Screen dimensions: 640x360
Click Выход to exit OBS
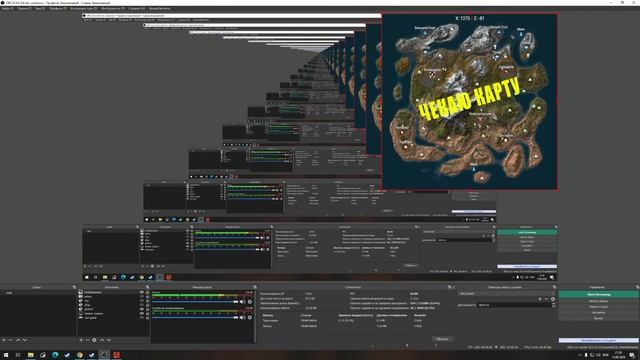click(x=599, y=318)
